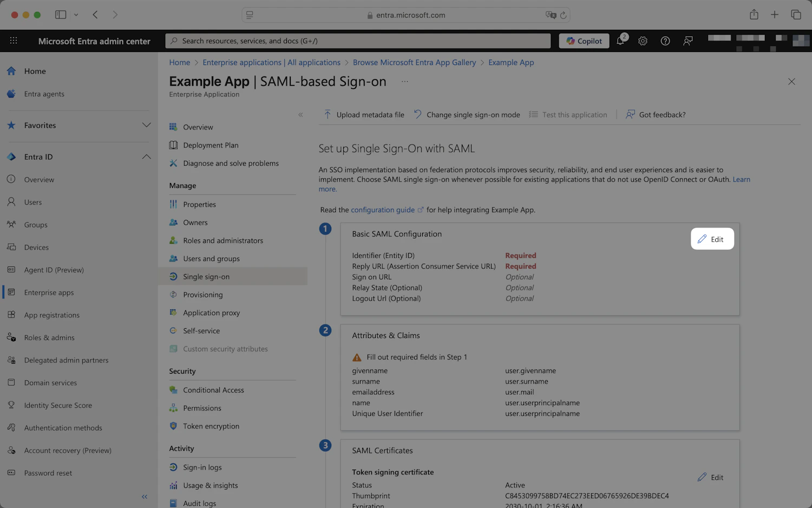The image size is (812, 508).
Task: Toggle the Safari sidebar button
Action: tap(61, 15)
